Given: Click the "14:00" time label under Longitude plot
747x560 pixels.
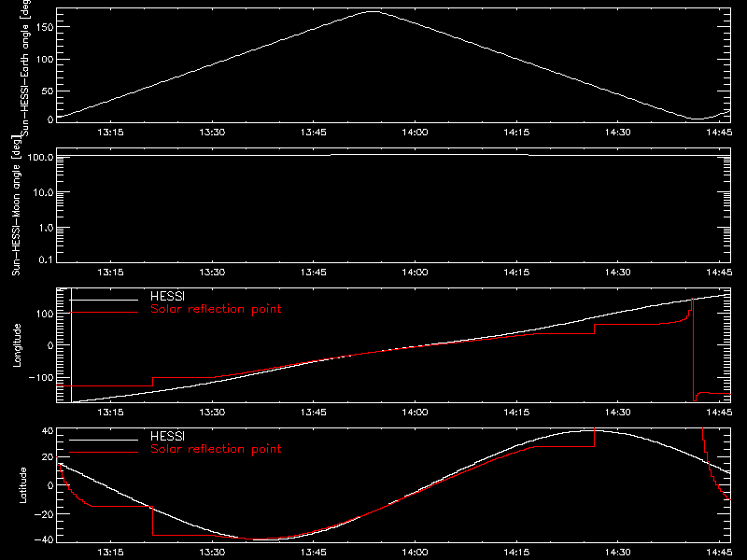Looking at the screenshot, I should (x=415, y=413).
